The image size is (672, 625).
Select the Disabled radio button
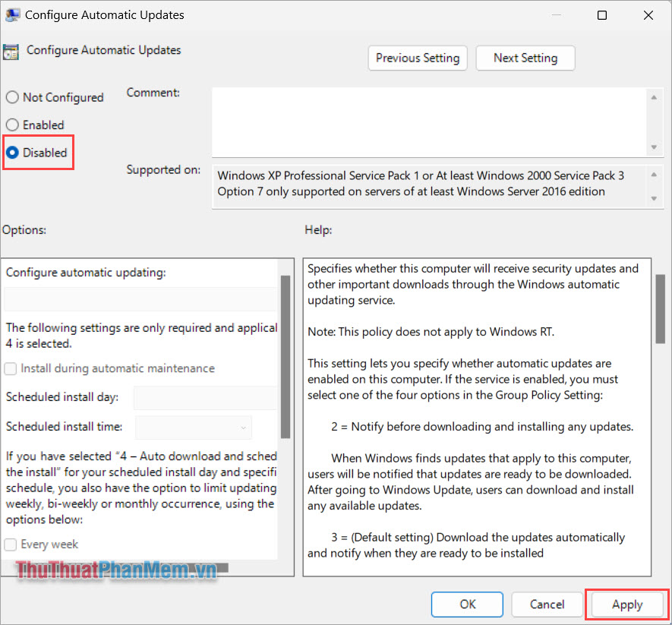12,152
